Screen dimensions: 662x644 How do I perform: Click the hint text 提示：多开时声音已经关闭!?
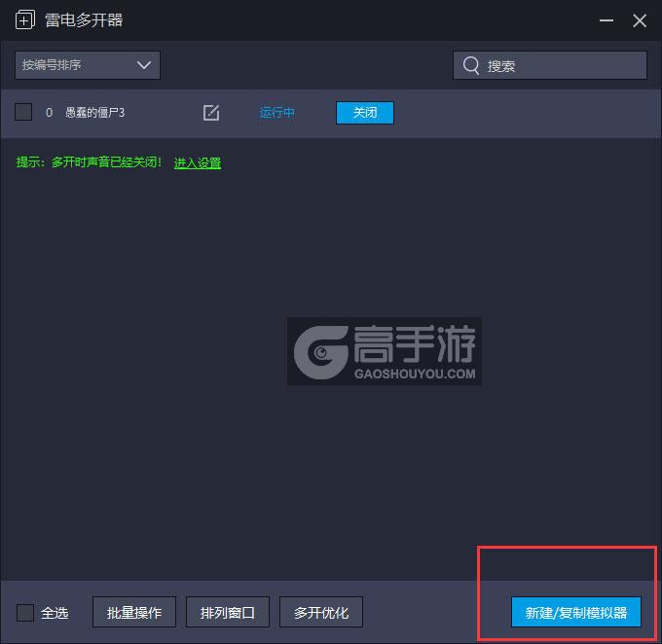pyautogui.click(x=89, y=162)
